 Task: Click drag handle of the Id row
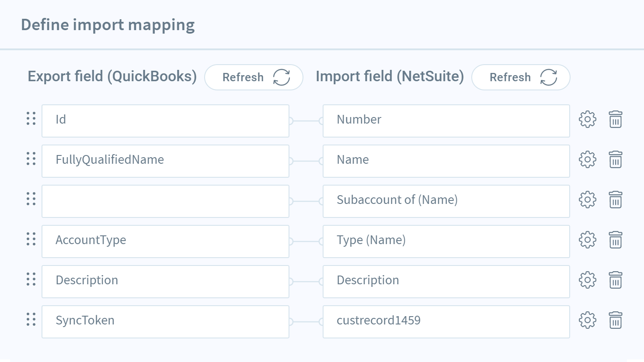[x=31, y=118]
